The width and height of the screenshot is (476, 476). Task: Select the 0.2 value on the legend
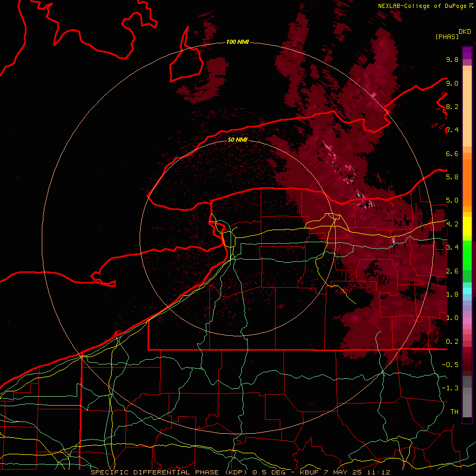coord(452,342)
